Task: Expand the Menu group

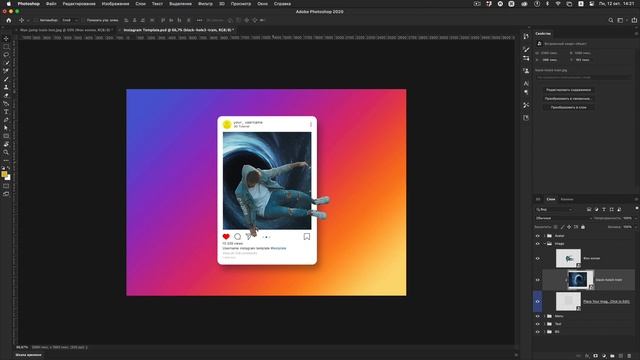Action: click(544, 316)
